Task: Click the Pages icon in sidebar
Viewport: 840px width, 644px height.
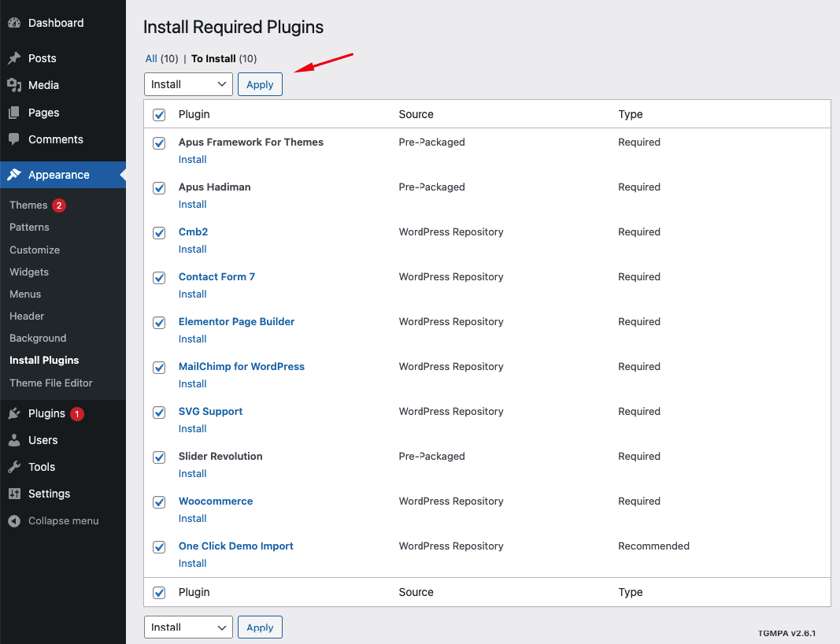Action: [x=14, y=113]
